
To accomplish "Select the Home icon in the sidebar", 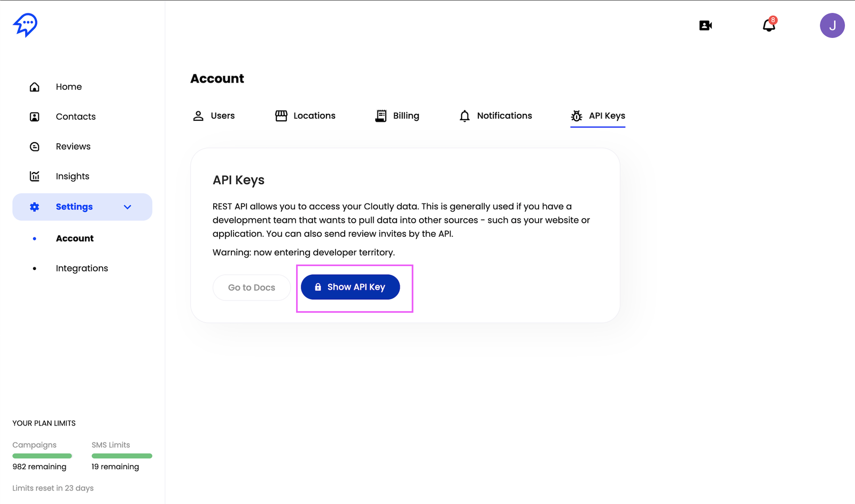I will pyautogui.click(x=34, y=87).
